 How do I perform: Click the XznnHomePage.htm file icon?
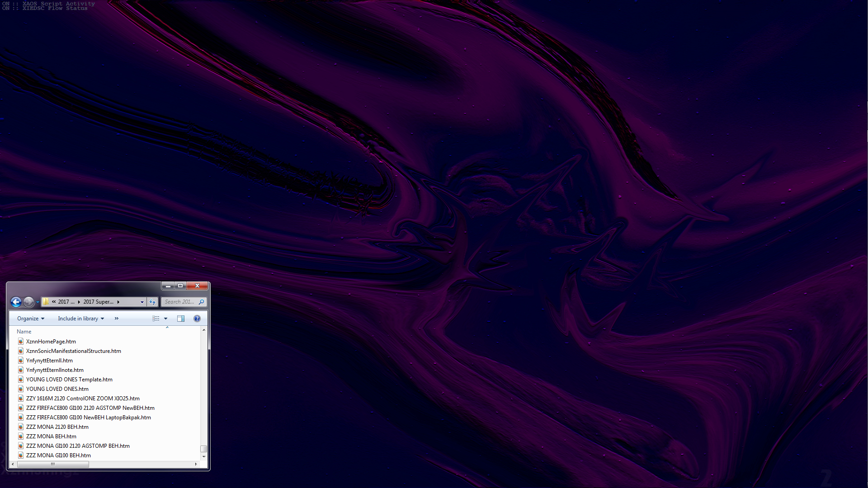21,342
